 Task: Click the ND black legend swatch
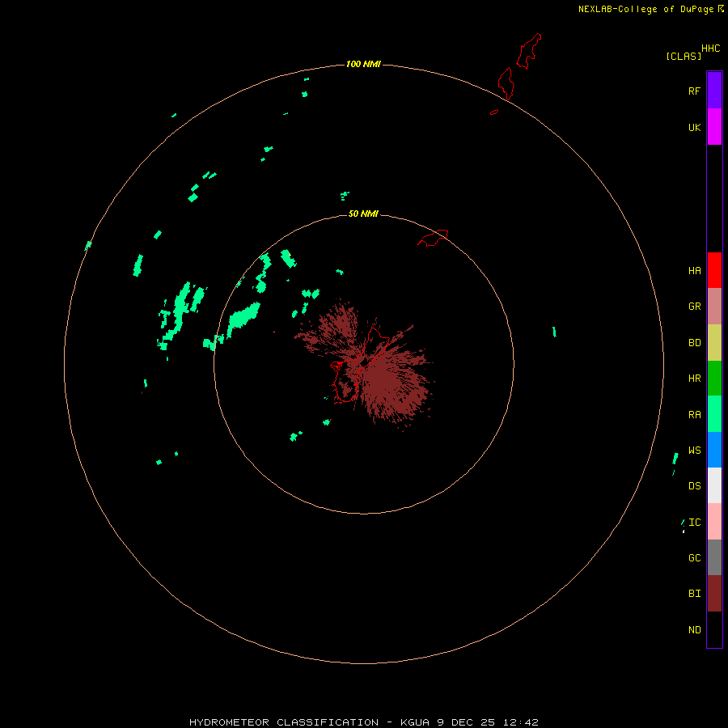(714, 629)
